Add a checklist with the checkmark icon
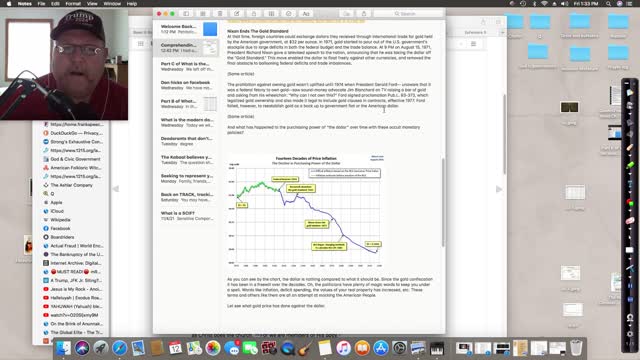The image size is (640, 360). [289, 13]
